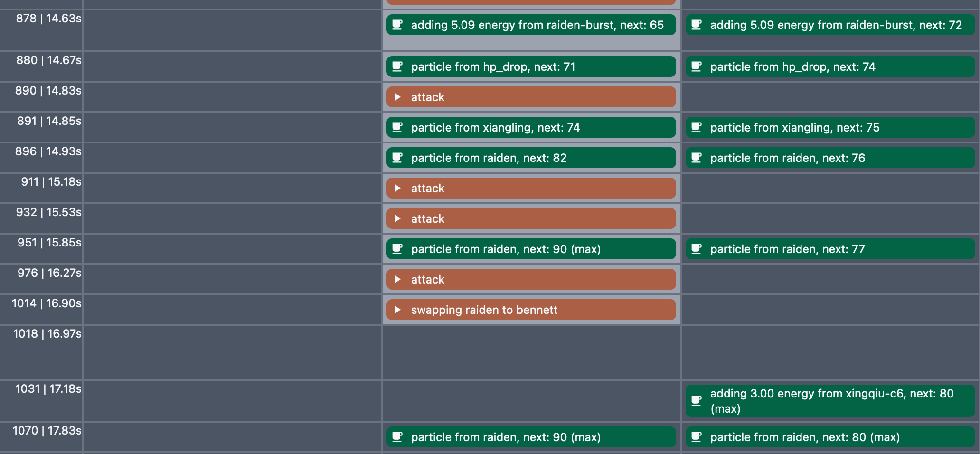
Task: Select raiden next: 90 (max) event at frame 951
Action: point(531,249)
